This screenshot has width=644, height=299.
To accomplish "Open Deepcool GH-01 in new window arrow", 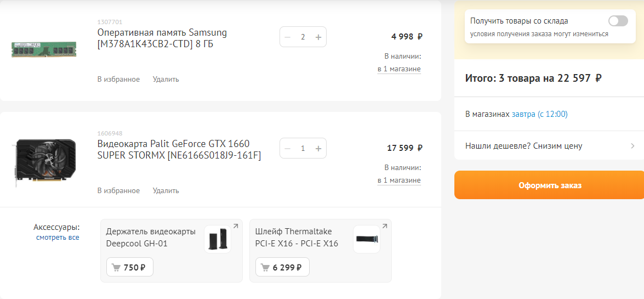I will click(x=236, y=226).
